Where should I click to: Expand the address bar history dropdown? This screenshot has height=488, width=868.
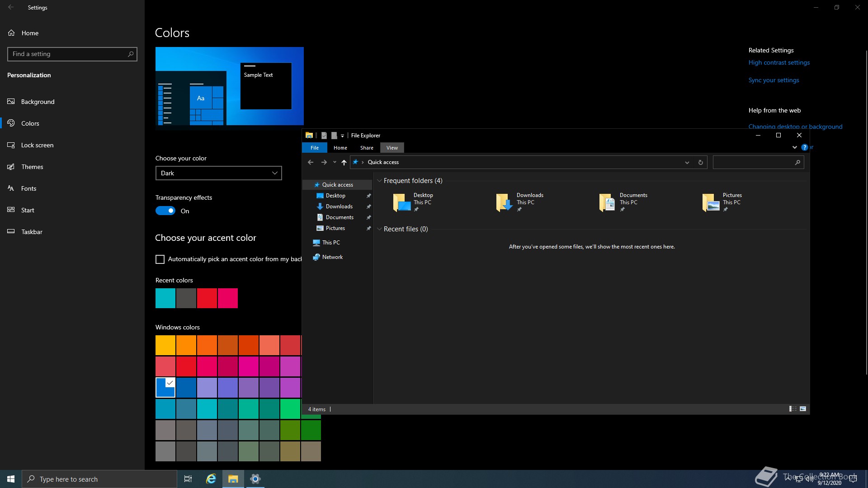coord(687,162)
